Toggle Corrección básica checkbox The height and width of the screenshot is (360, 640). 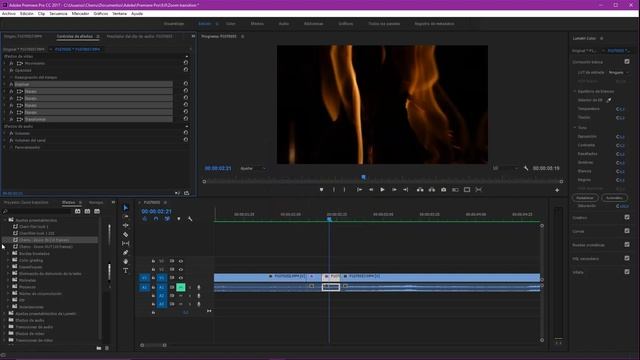tap(627, 62)
